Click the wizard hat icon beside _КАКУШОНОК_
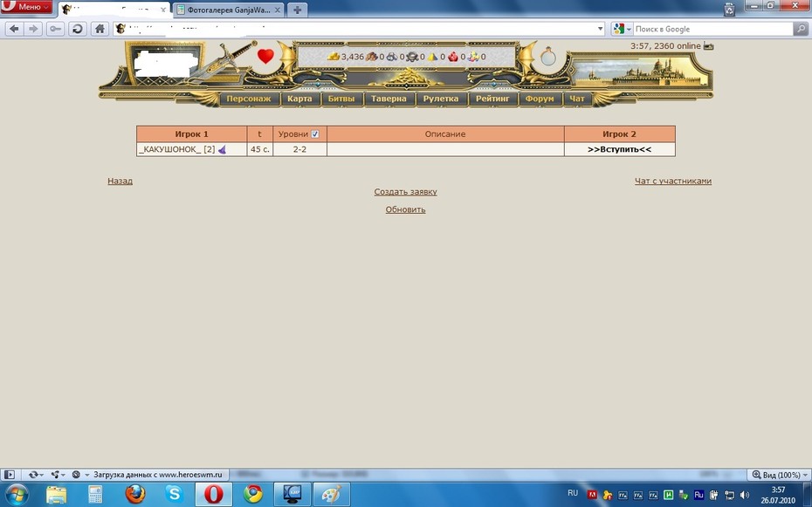Image resolution: width=812 pixels, height=507 pixels. click(x=222, y=149)
